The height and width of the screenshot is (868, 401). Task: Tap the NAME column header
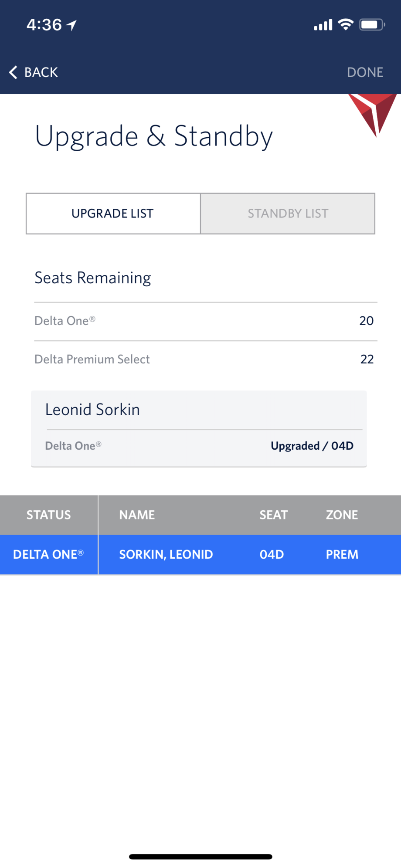click(x=137, y=515)
